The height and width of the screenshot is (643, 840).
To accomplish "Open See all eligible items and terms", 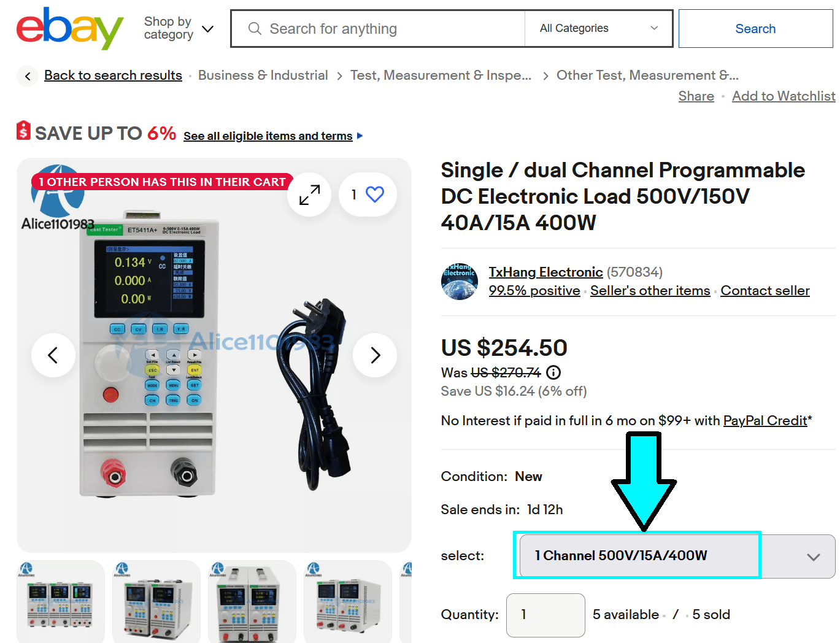I will pos(268,136).
